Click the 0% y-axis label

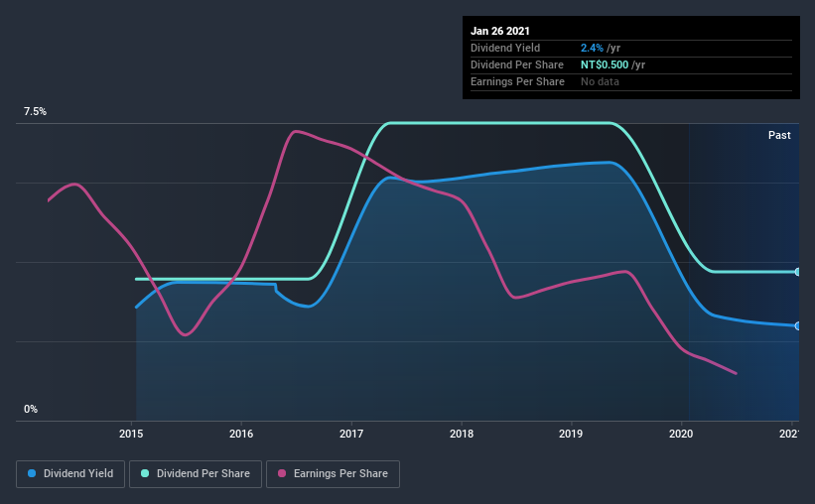tap(31, 409)
